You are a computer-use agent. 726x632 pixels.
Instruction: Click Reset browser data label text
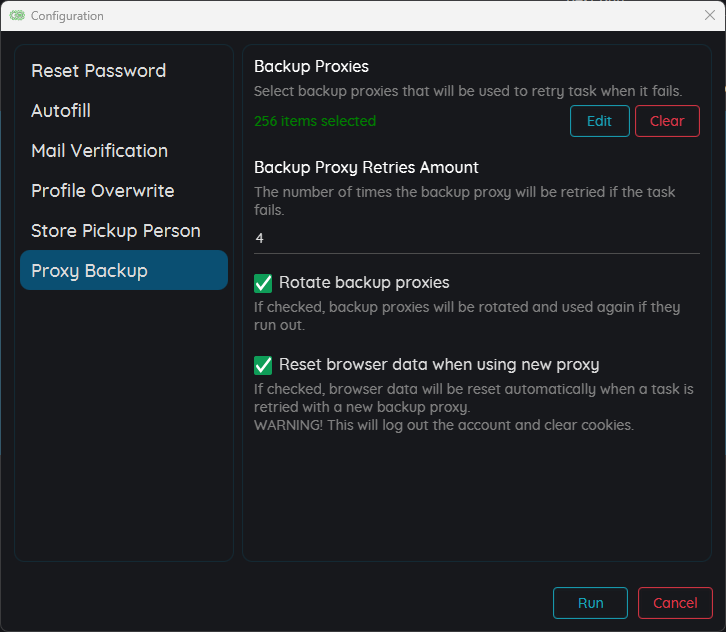point(439,365)
